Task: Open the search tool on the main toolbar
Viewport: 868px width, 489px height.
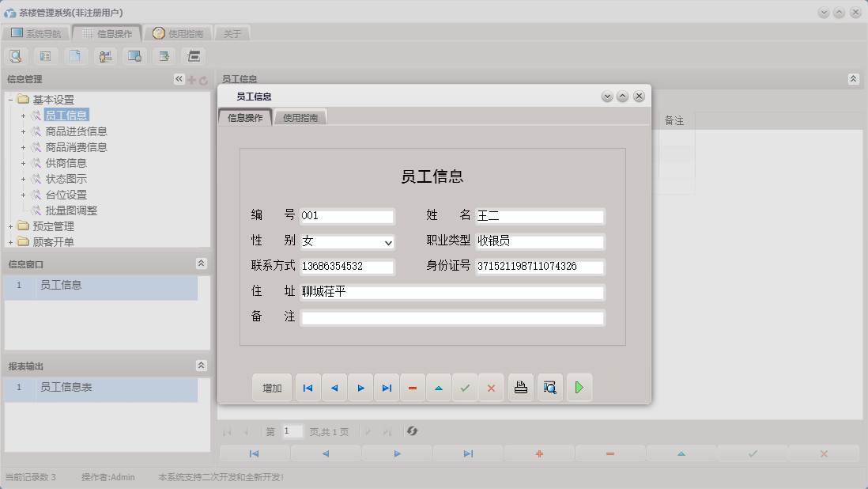Action: [x=16, y=55]
